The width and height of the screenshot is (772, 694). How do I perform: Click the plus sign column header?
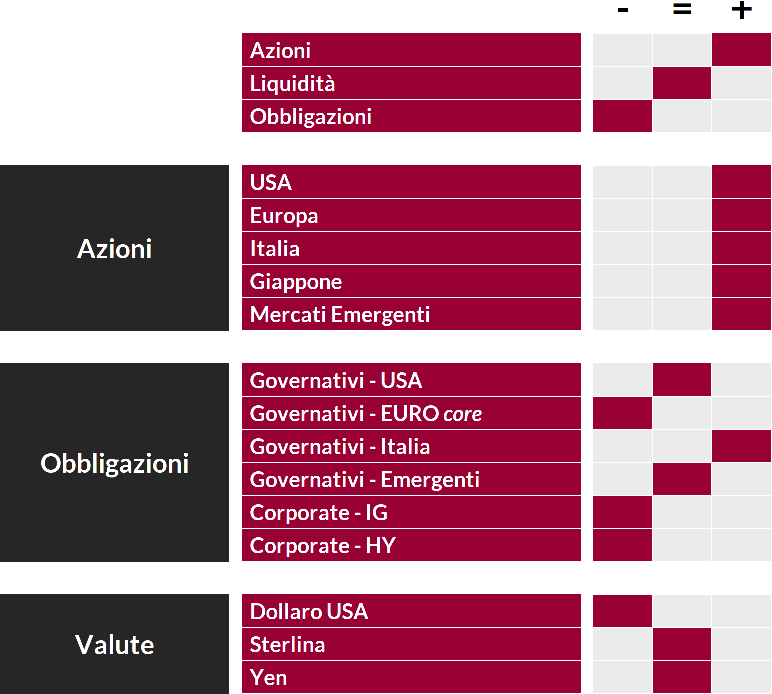[x=741, y=10]
